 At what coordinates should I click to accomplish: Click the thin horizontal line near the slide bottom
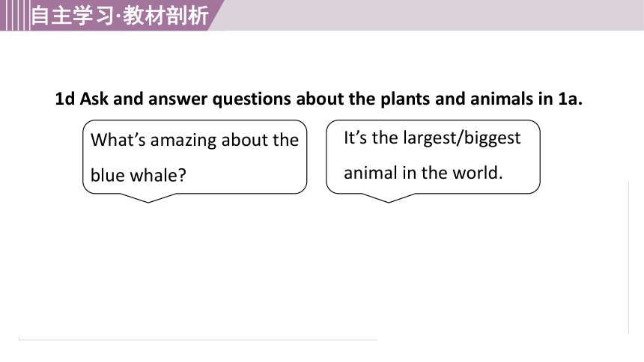pyautogui.click(x=198, y=340)
